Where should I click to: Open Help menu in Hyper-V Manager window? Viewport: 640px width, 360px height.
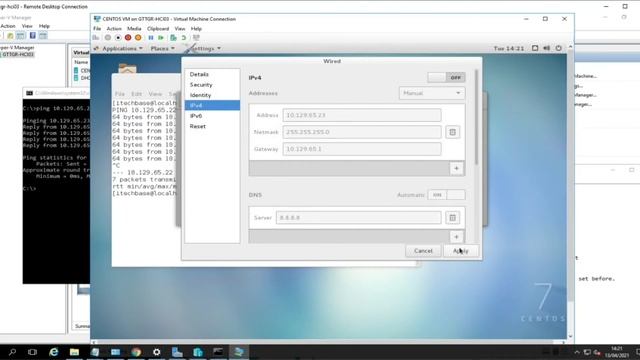coord(44,26)
